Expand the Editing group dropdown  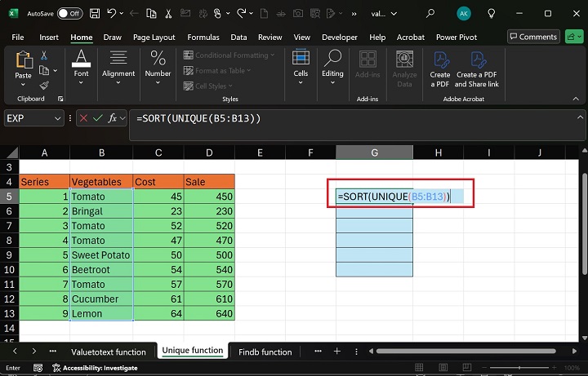coord(332,83)
